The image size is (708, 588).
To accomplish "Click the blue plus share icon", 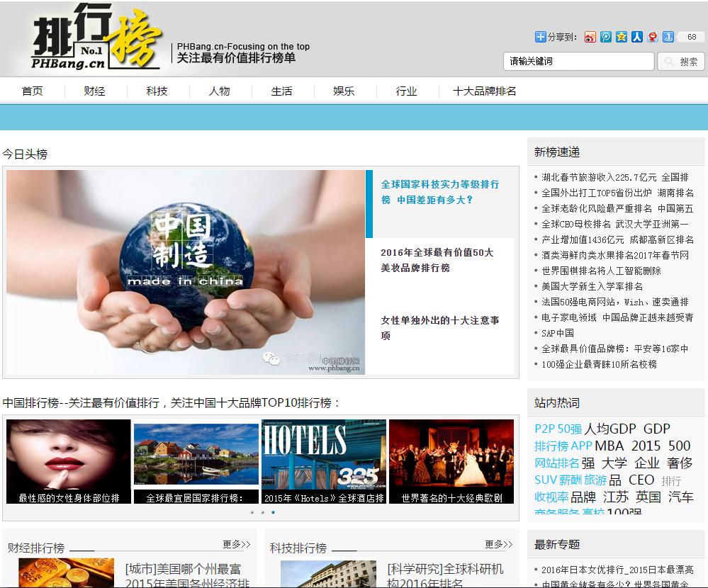I will pyautogui.click(x=540, y=37).
